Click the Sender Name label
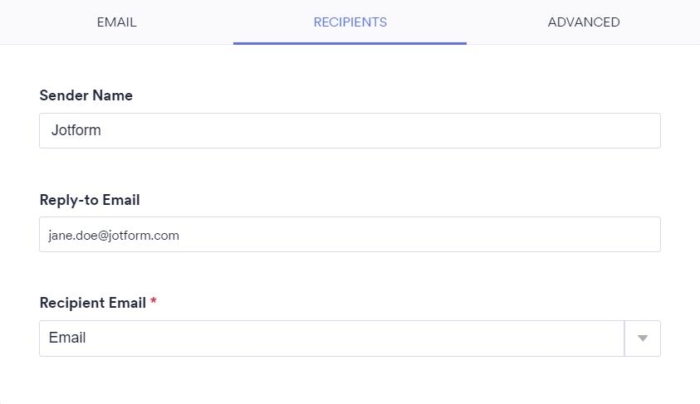This screenshot has width=700, height=404. 86,96
